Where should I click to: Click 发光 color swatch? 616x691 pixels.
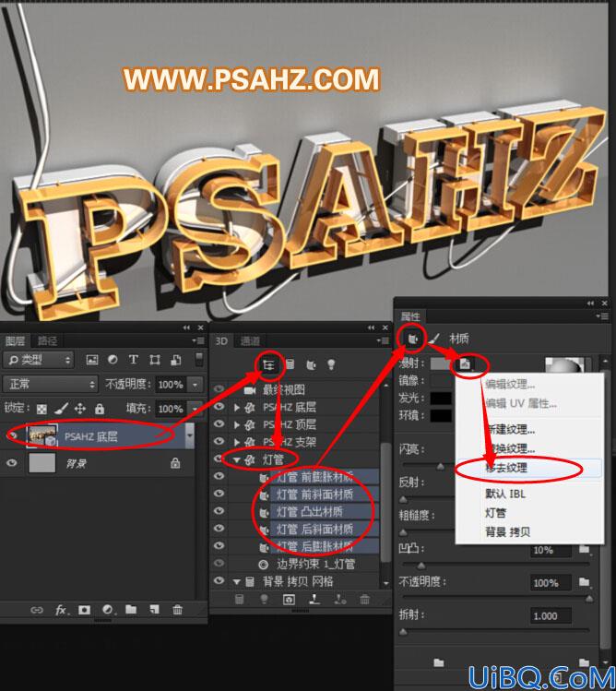point(441,398)
